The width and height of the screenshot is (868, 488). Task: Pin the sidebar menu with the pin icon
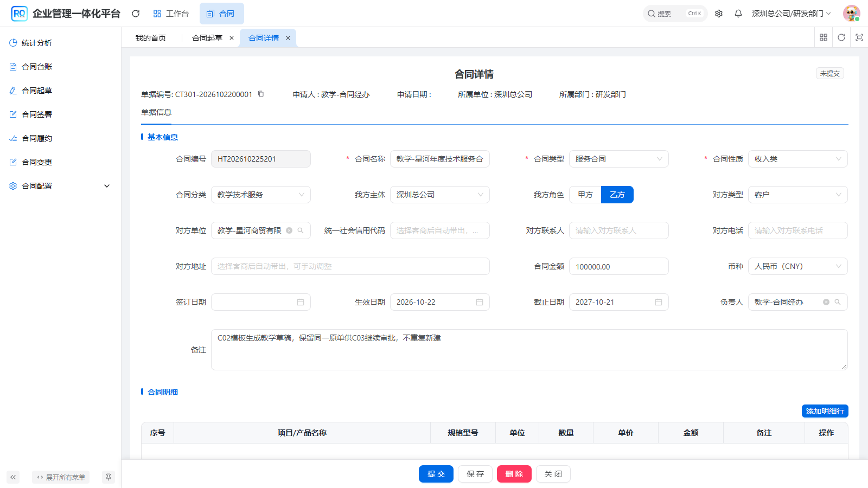pos(108,477)
